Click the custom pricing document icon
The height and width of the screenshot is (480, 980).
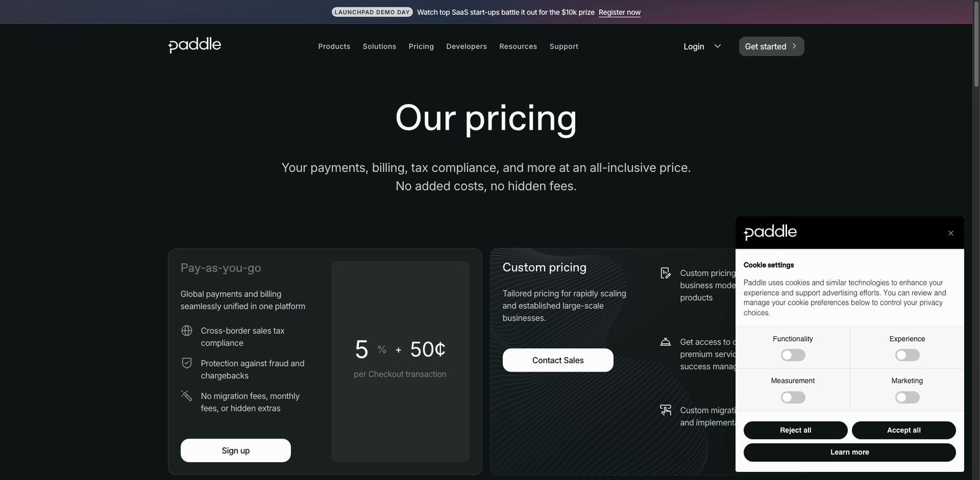click(665, 273)
